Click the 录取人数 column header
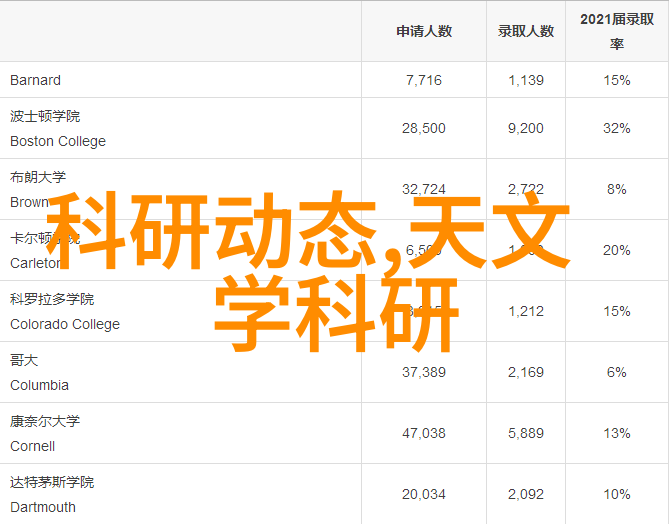The image size is (670, 524). click(526, 31)
